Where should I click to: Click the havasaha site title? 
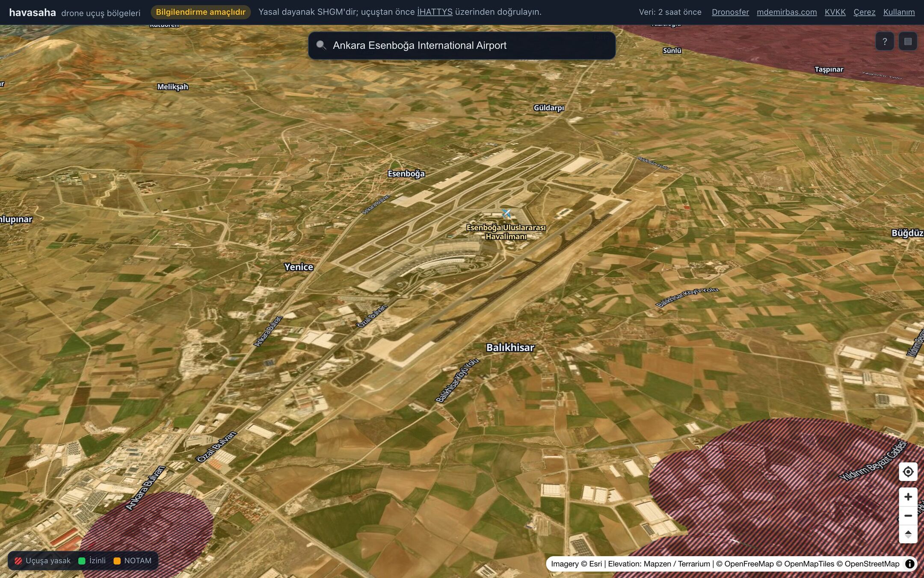pos(33,12)
